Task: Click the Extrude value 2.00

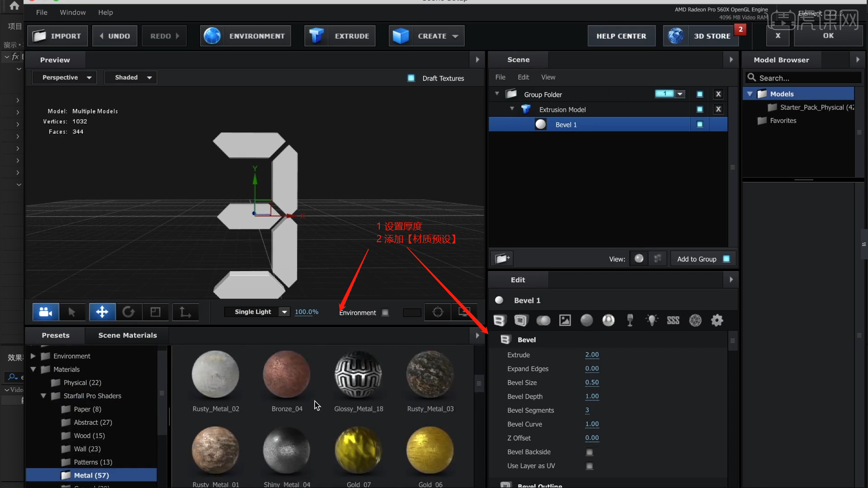Action: (592, 355)
